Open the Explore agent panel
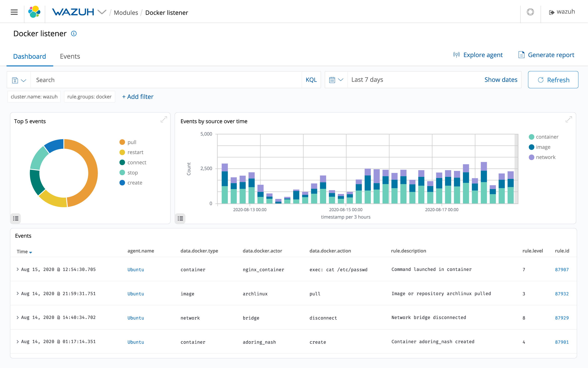 click(x=478, y=55)
